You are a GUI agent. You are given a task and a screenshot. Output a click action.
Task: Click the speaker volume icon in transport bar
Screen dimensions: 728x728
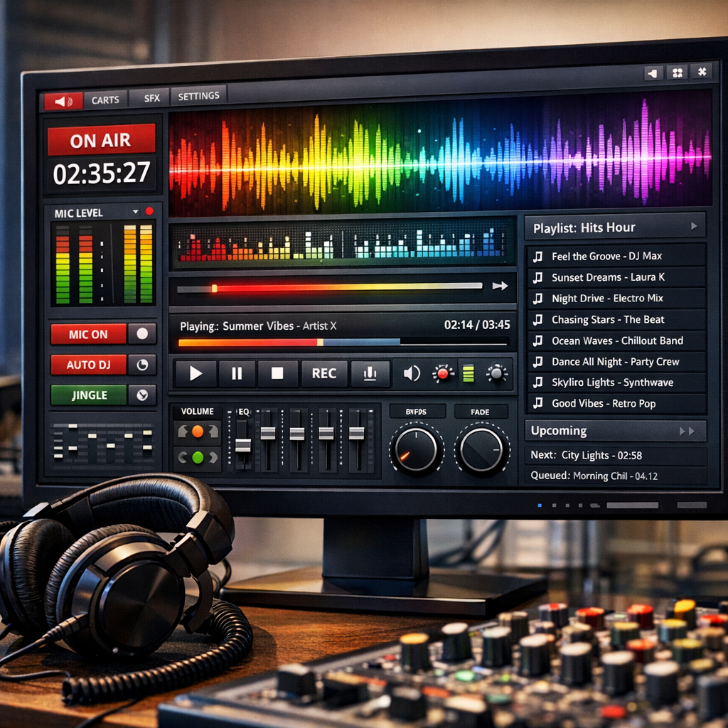click(x=412, y=373)
